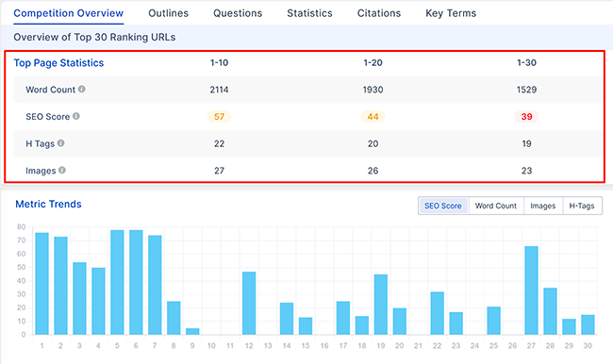Select Images metric trend button
The image size is (613, 364).
point(542,206)
